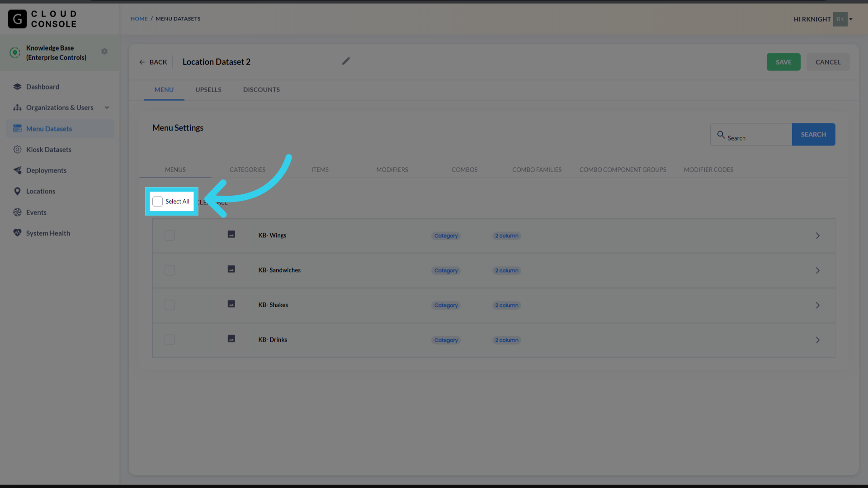
Task: Expand KB- Shakes row chevron
Action: 817,305
